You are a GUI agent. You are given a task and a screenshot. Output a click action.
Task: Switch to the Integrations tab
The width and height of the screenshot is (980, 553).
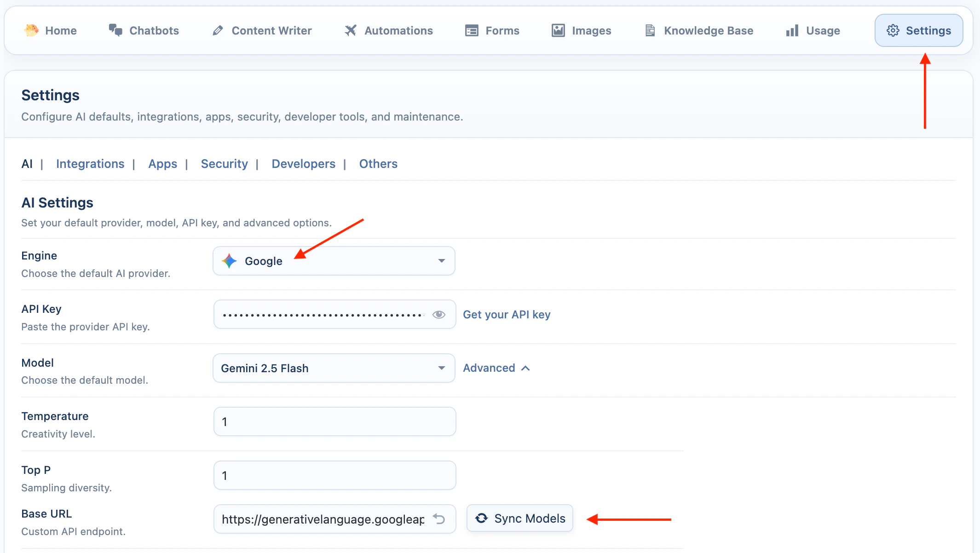click(x=90, y=164)
